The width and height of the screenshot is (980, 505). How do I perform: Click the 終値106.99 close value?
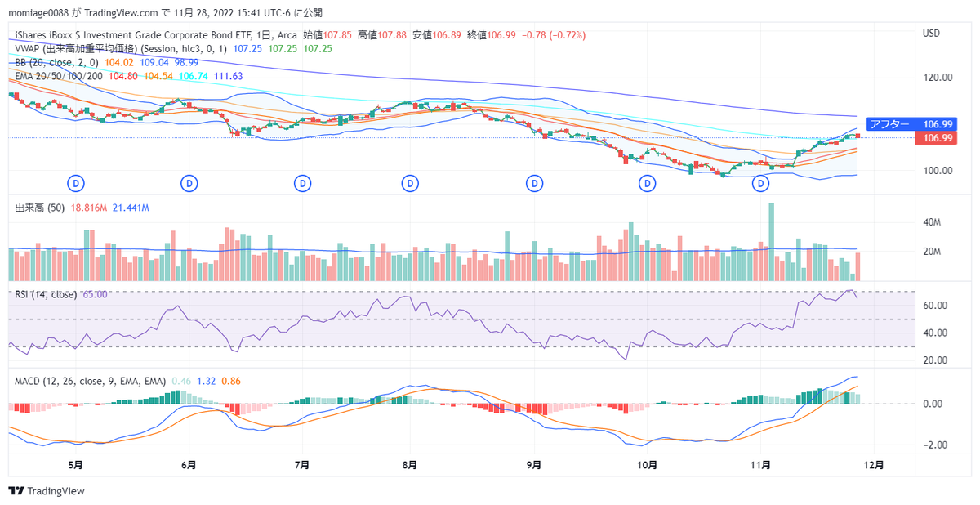click(x=492, y=36)
